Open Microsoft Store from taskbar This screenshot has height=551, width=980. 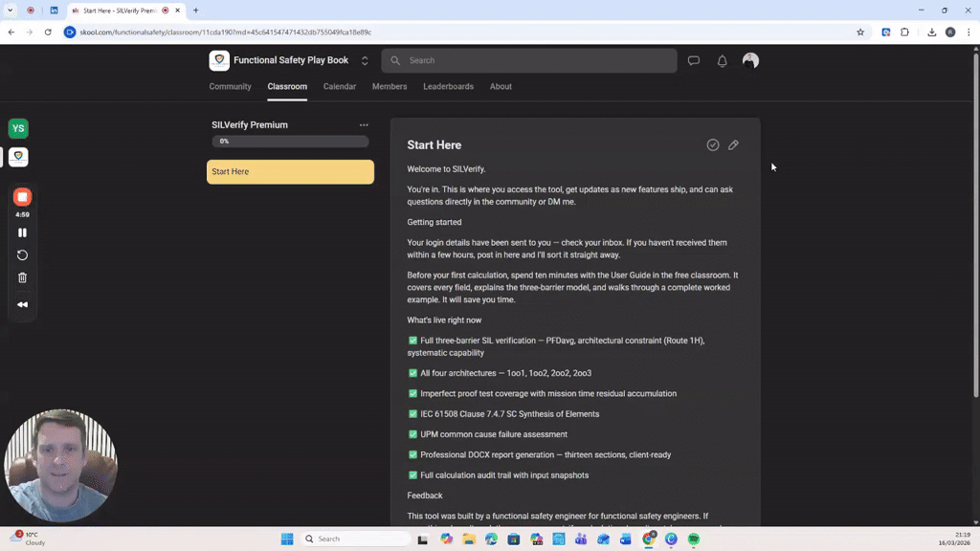[x=514, y=539]
